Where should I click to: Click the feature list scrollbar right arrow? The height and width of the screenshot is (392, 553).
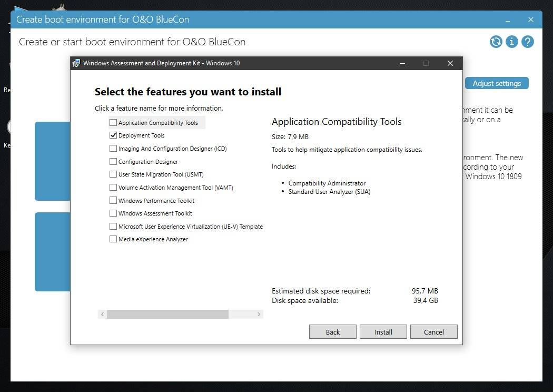pyautogui.click(x=259, y=314)
